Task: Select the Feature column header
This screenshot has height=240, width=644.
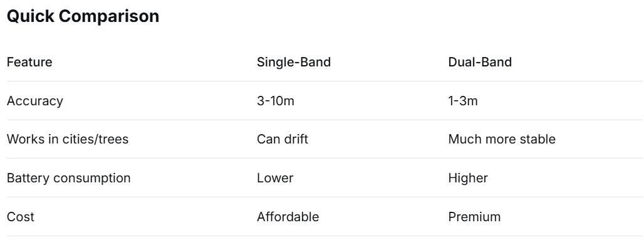Action: [29, 62]
